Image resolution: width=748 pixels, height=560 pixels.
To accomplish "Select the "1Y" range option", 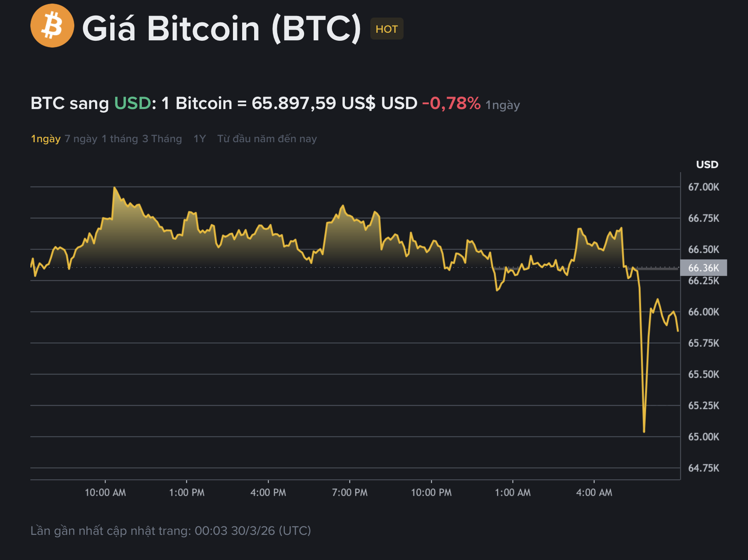I will pyautogui.click(x=199, y=139).
